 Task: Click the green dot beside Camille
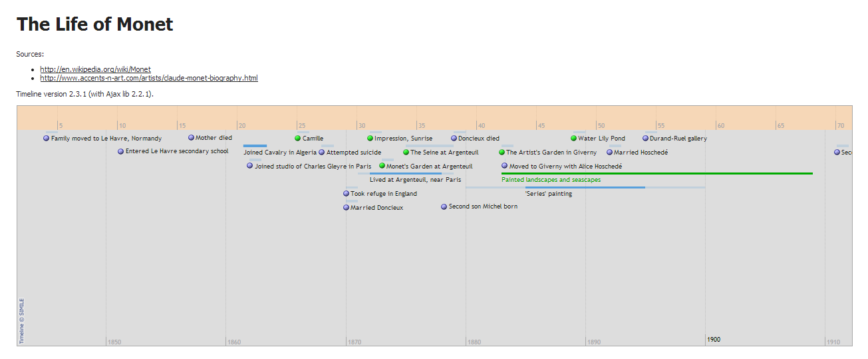point(298,139)
